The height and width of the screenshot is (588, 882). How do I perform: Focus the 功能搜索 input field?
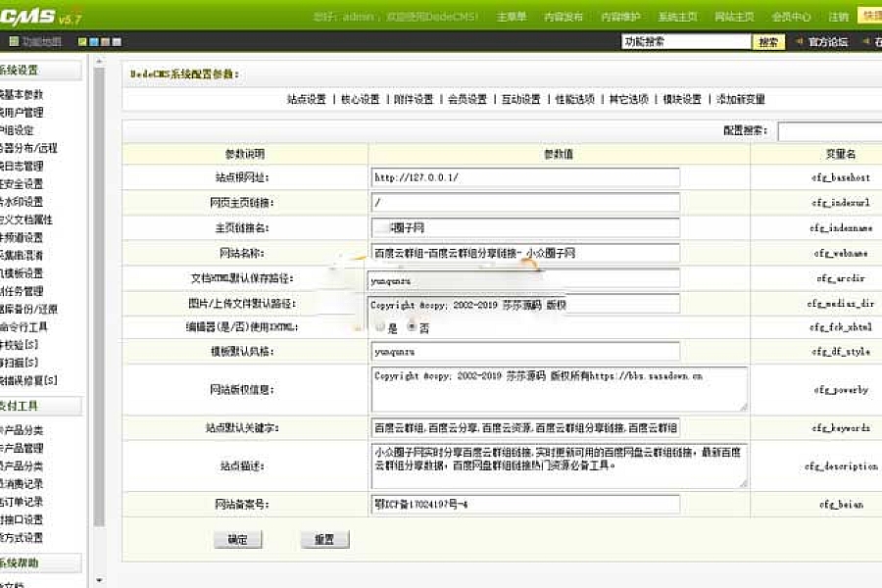[686, 41]
